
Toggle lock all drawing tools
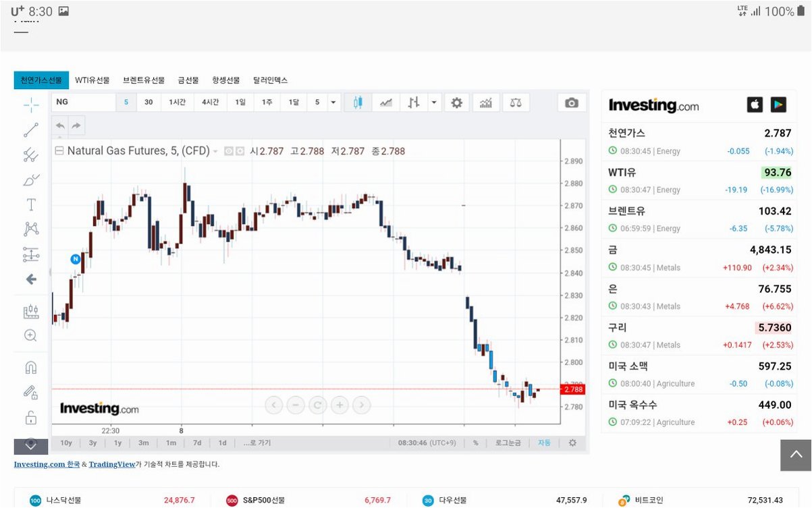point(31,418)
